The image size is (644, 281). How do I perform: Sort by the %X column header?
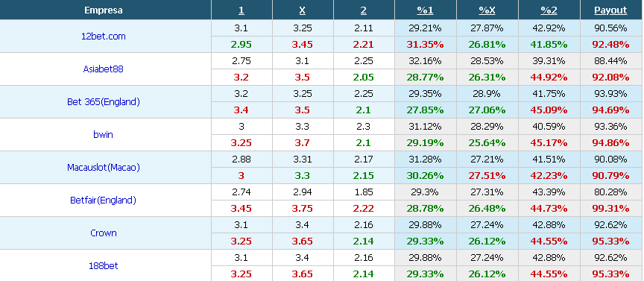click(487, 10)
